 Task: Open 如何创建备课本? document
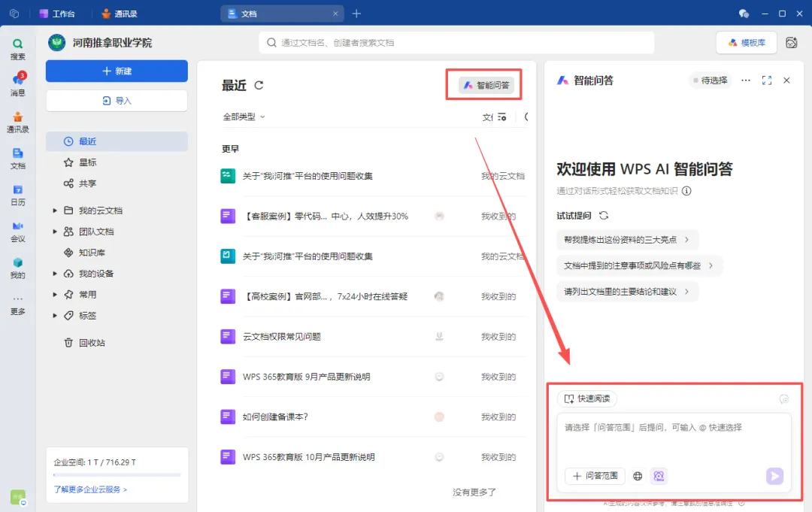pyautogui.click(x=275, y=417)
